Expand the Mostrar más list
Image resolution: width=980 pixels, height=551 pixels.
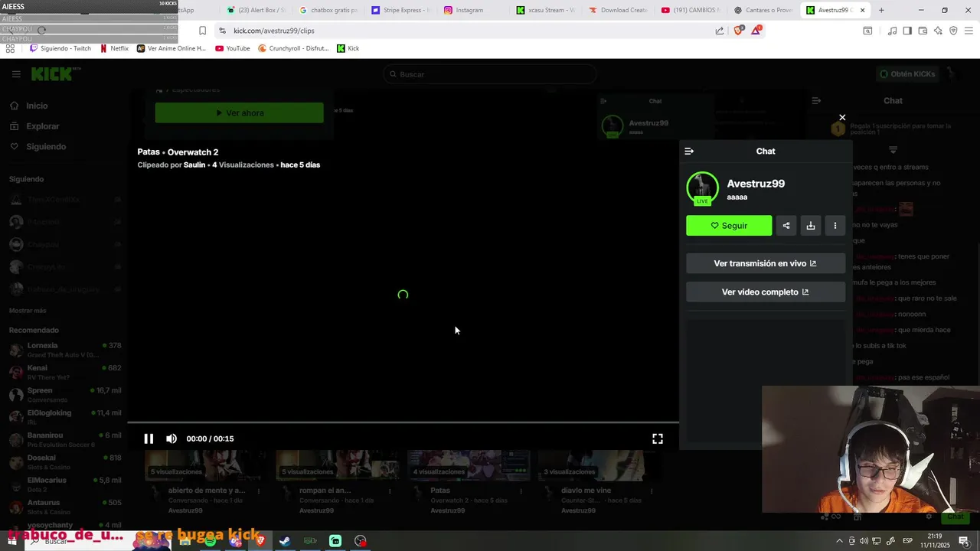[28, 311]
